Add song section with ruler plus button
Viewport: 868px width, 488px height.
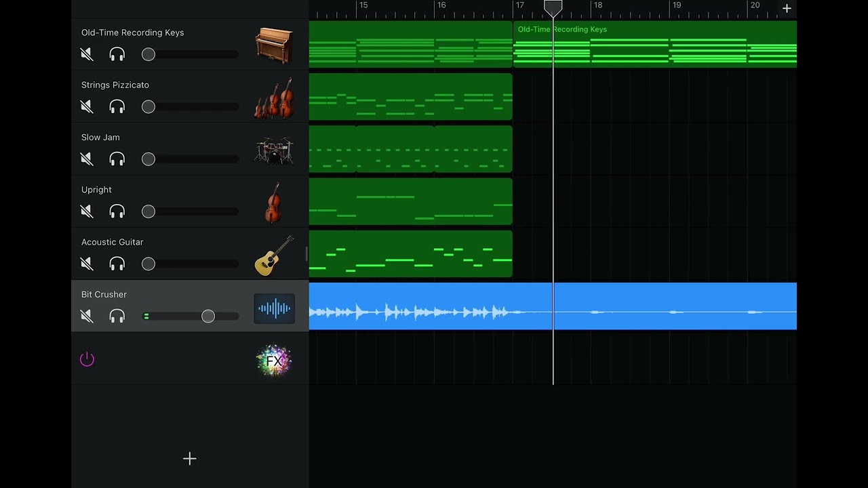tap(787, 9)
